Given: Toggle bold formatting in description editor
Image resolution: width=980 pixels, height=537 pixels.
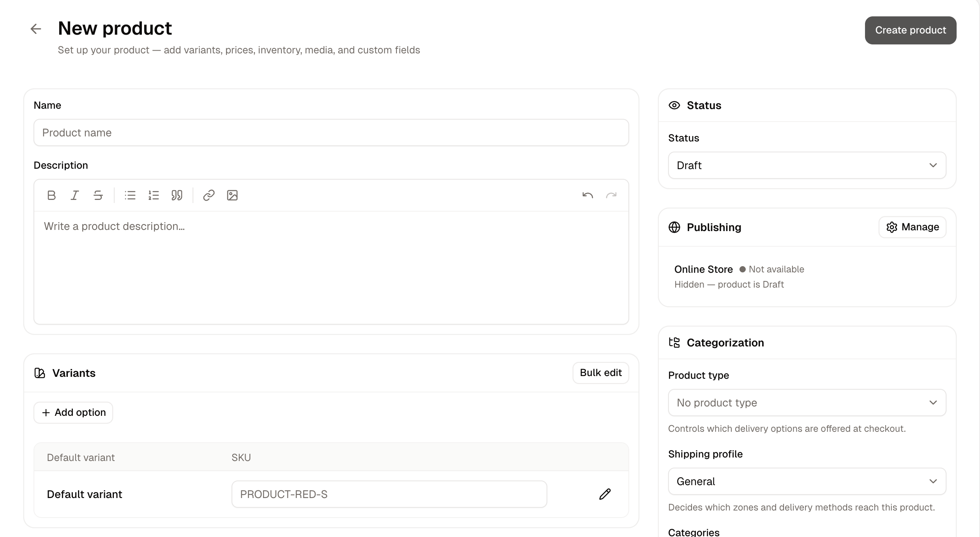Looking at the screenshot, I should pos(51,195).
